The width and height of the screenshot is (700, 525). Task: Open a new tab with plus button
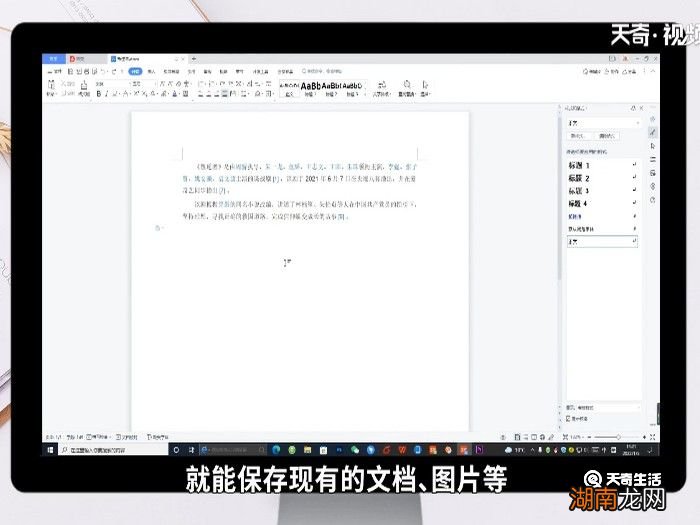pos(194,59)
